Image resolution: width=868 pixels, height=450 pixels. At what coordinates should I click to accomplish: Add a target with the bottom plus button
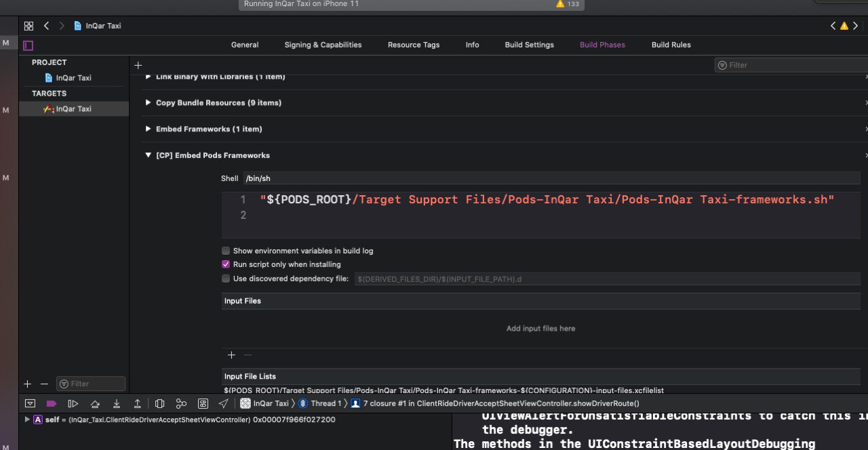[x=28, y=384]
